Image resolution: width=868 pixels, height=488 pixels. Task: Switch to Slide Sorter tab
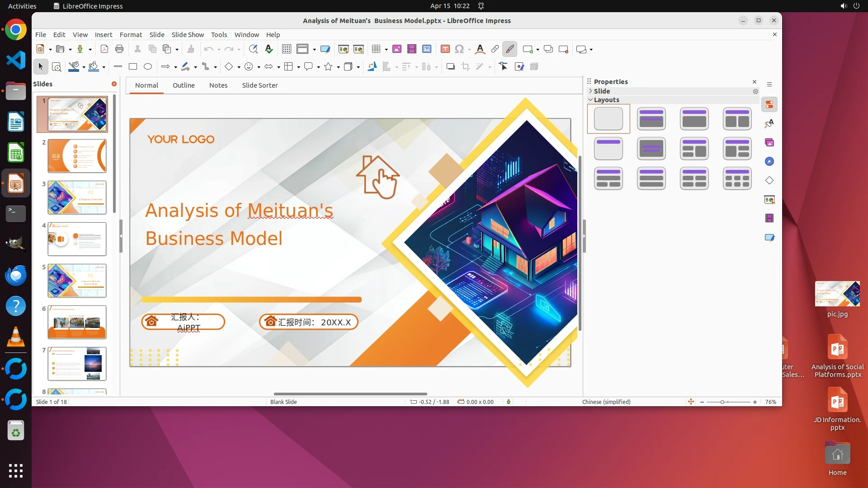tap(259, 85)
